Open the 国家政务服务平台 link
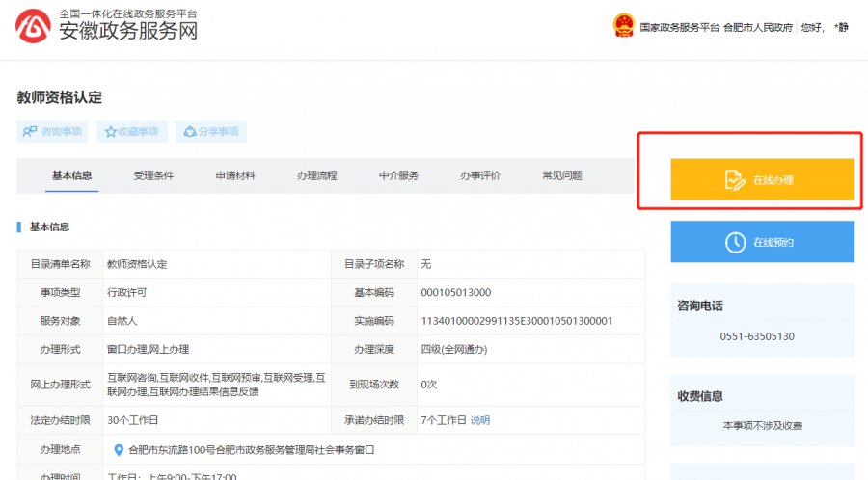 coord(680,28)
